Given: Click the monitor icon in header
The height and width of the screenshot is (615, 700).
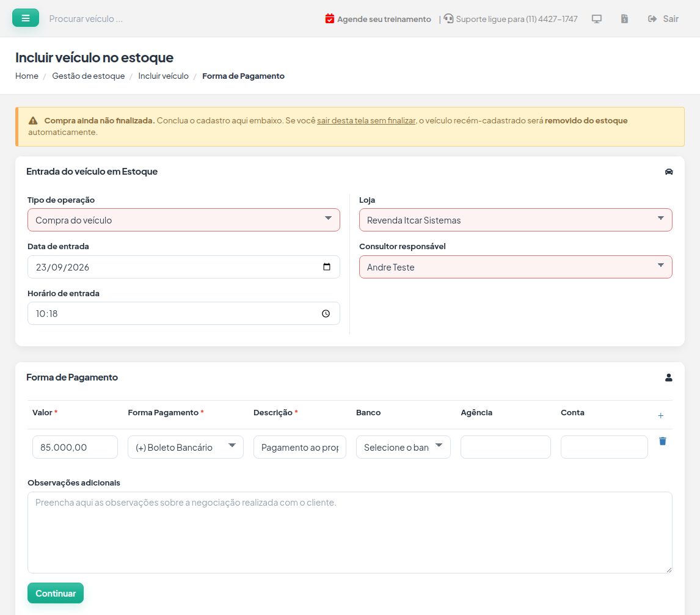Looking at the screenshot, I should click(x=596, y=19).
